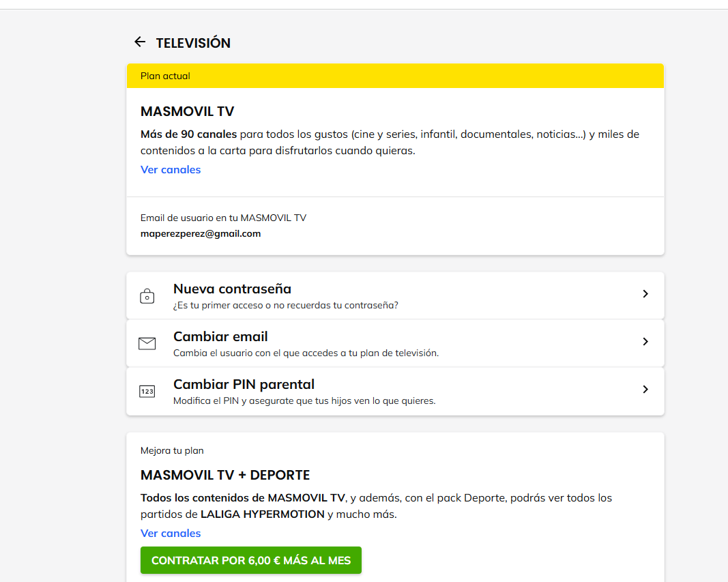
Task: Click the Modifica el PIN subtitle text
Action: 304,401
